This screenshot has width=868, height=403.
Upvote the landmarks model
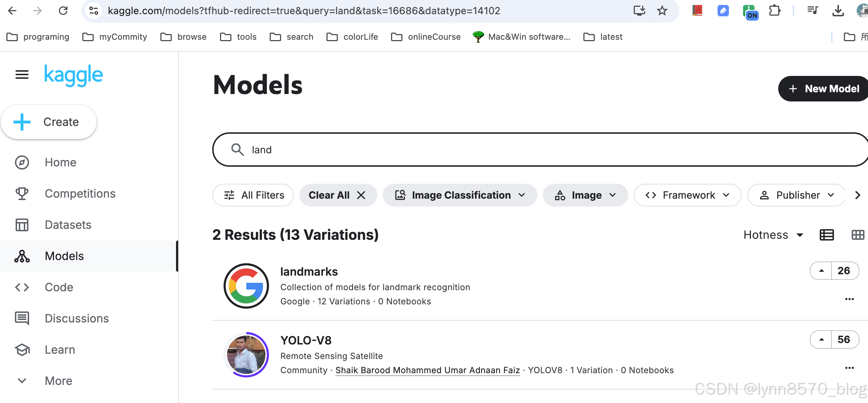tap(821, 271)
